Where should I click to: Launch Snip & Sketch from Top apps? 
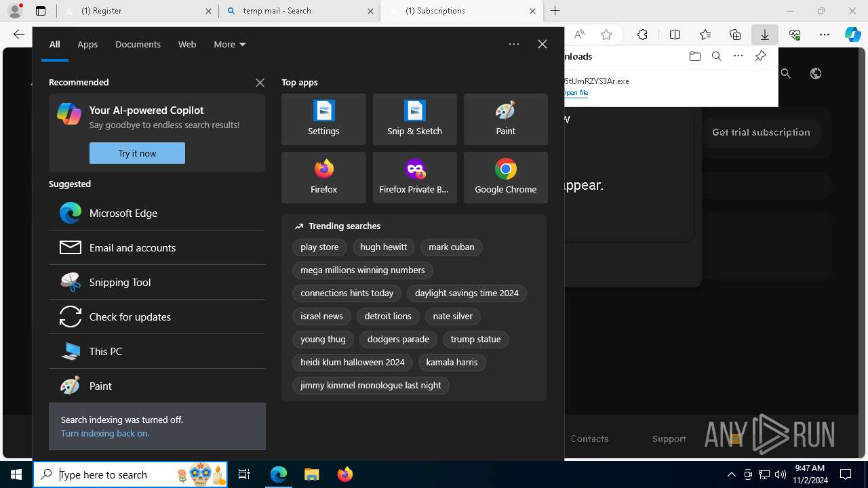[414, 119]
